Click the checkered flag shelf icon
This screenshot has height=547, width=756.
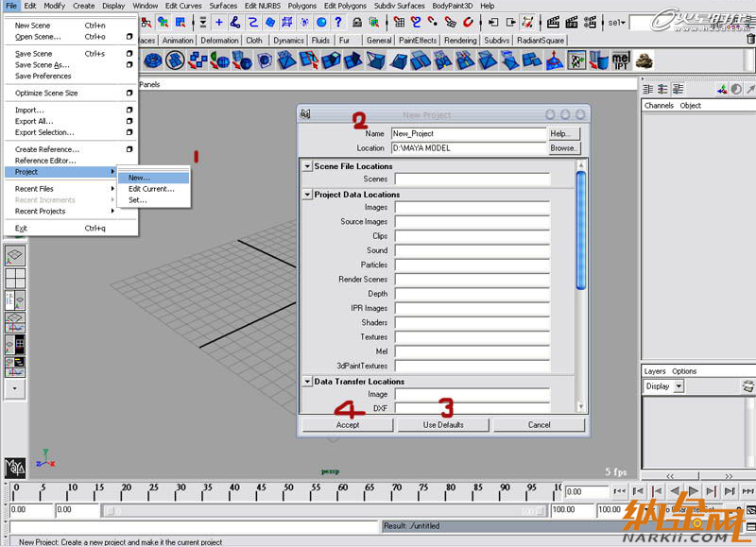576,60
